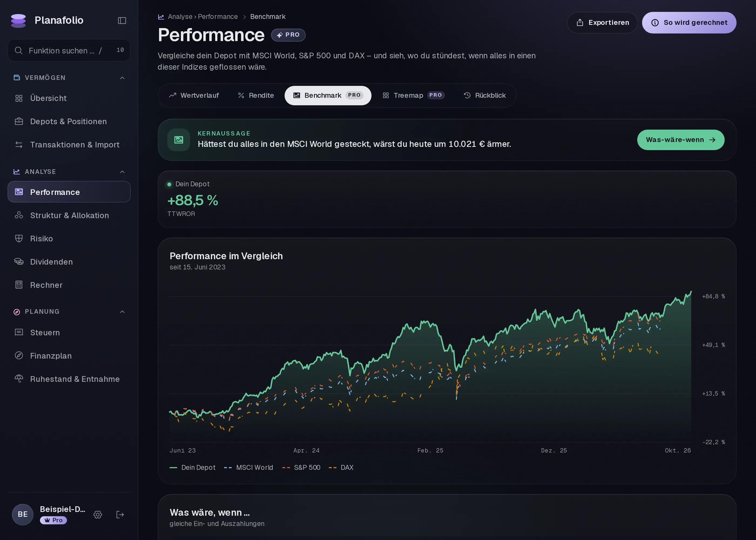Viewport: 756px width, 540px height.
Task: Collapse the Analyse section chevron
Action: 122,172
